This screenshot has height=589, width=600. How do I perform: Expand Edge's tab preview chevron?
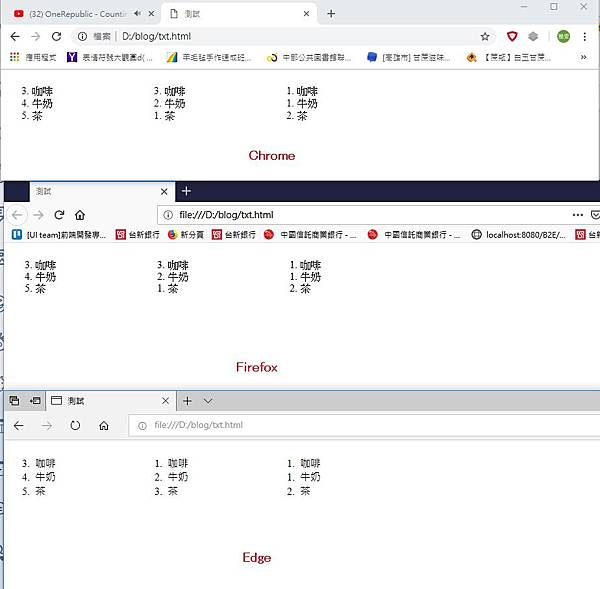208,401
